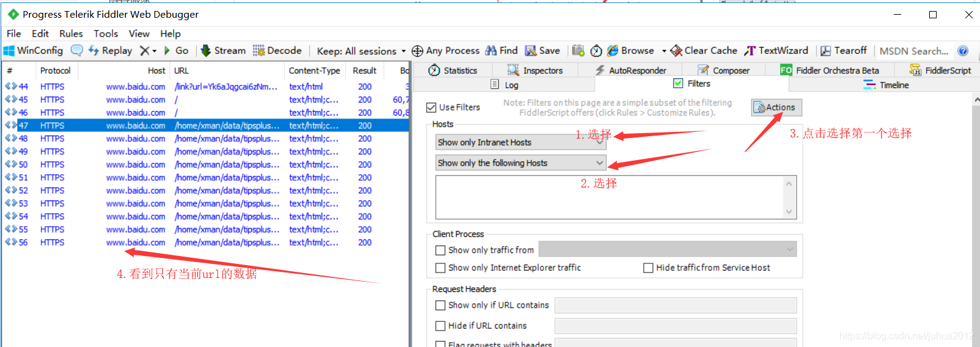Click the WinConfig toolbar icon
The image size is (980, 347).
[x=9, y=51]
